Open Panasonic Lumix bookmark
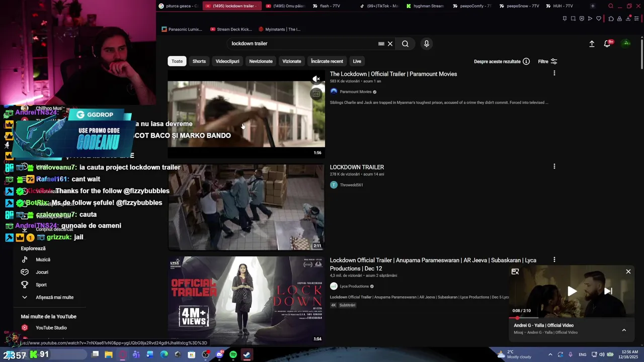The height and width of the screenshot is (362, 644). pyautogui.click(x=182, y=29)
